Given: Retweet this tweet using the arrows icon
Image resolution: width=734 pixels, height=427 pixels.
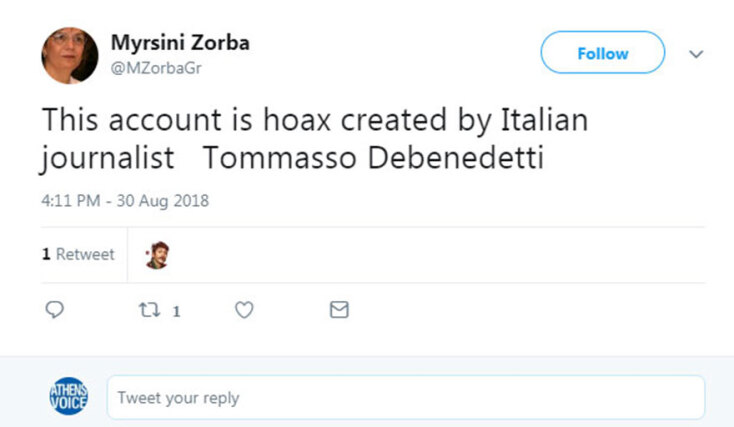Looking at the screenshot, I should [150, 310].
